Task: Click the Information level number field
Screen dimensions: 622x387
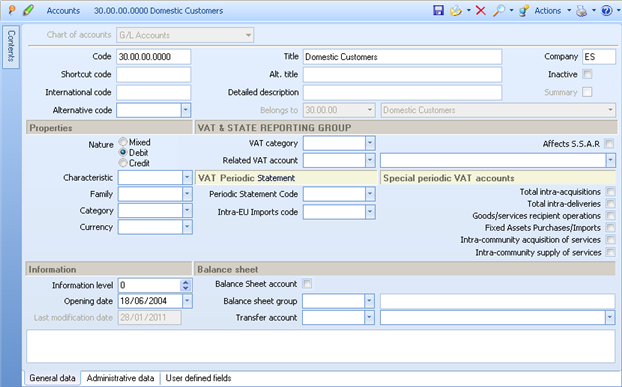Action: click(x=150, y=285)
